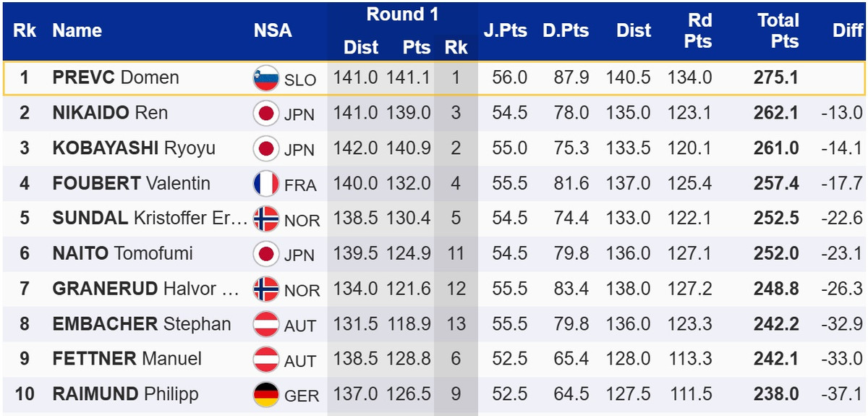This screenshot has width=868, height=416.
Task: Click the J.Pts column header
Action: (505, 30)
